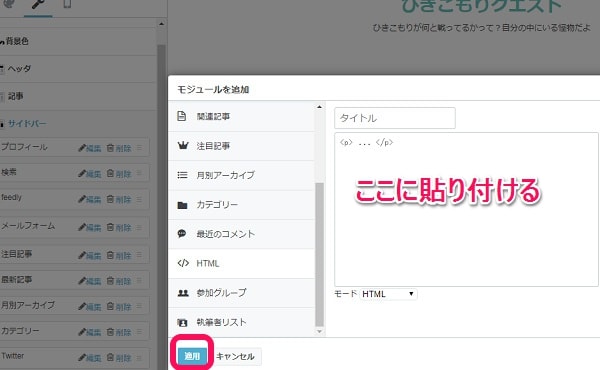600x370 pixels.
Task: Edit the Twitter sidebar module
Action: (x=90, y=358)
